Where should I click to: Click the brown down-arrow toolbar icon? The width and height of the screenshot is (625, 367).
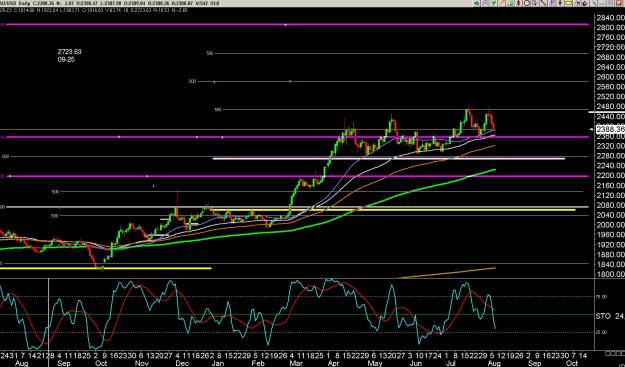pyautogui.click(x=560, y=3)
